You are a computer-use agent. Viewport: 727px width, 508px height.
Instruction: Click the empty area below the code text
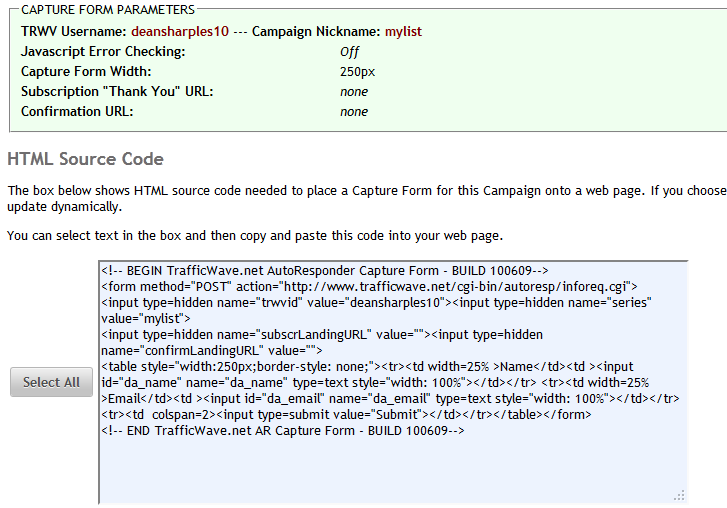392,468
